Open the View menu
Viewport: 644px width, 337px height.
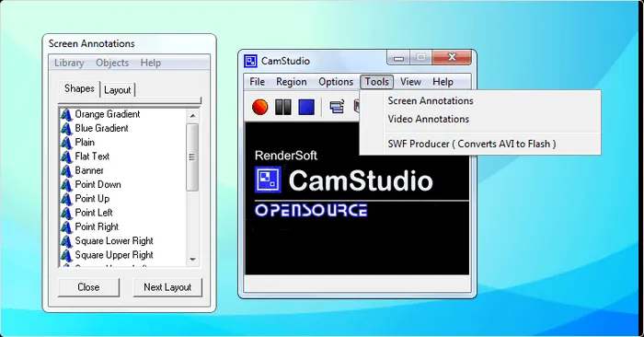pos(410,82)
